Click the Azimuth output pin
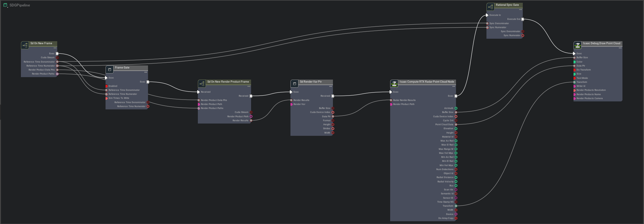The height and width of the screenshot is (224, 644). tap(456, 108)
